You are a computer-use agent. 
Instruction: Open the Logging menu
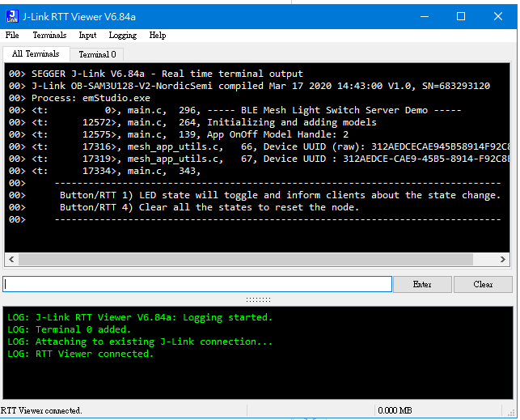coord(123,35)
